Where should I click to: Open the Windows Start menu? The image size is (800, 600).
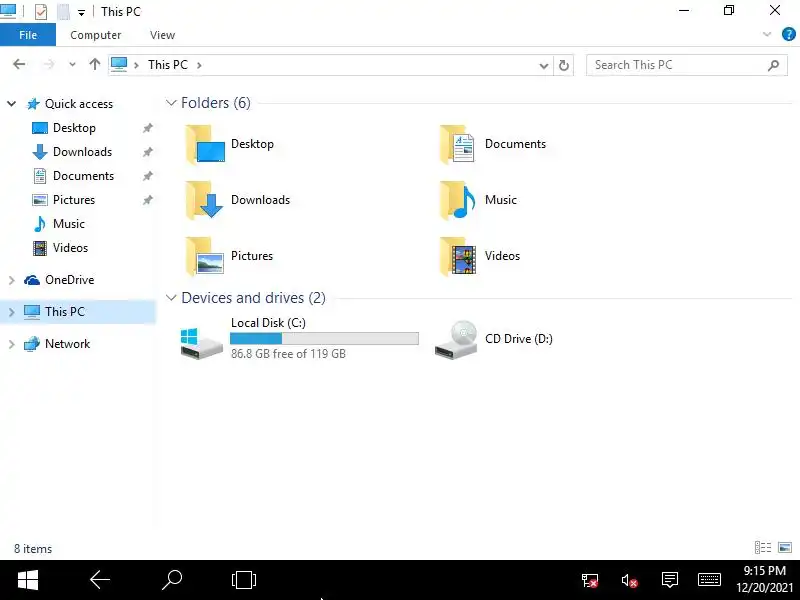pyautogui.click(x=28, y=580)
